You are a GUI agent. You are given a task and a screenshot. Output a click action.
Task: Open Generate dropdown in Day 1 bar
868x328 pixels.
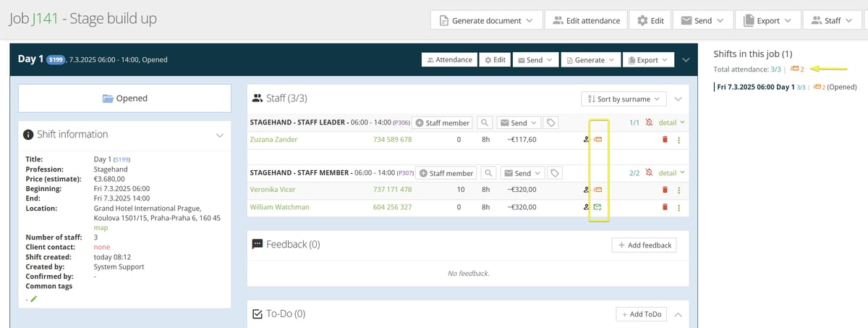tap(590, 60)
